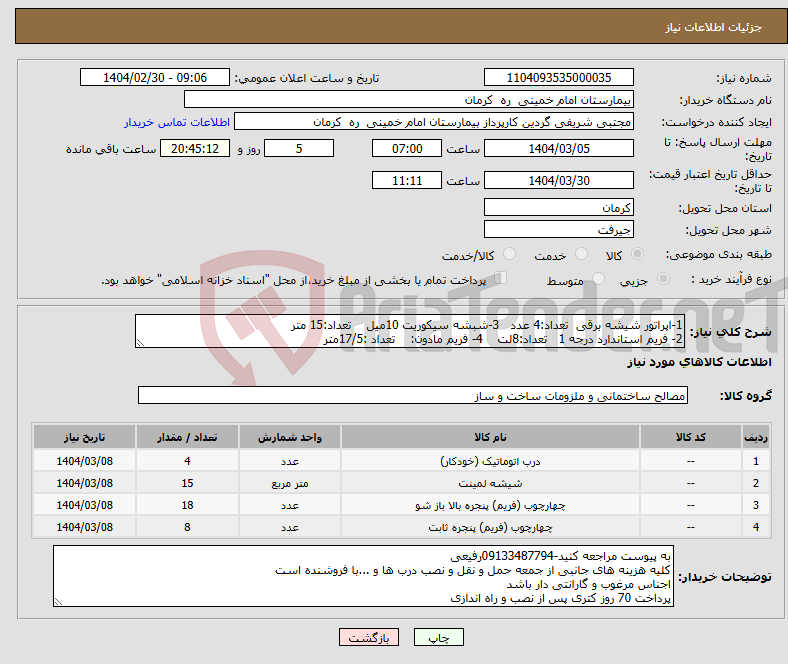The height and width of the screenshot is (664, 788).
Task: Click the unit متر مربع cell
Action: [x=290, y=484]
